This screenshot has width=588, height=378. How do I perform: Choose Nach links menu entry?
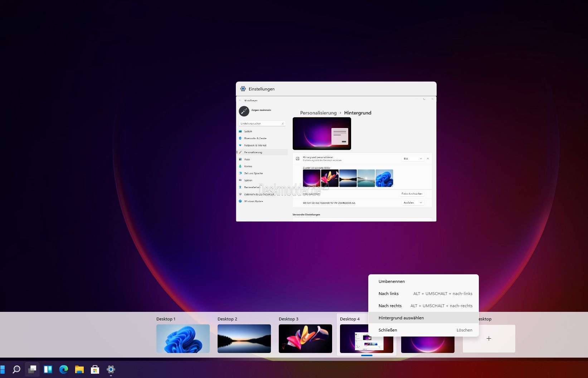389,294
